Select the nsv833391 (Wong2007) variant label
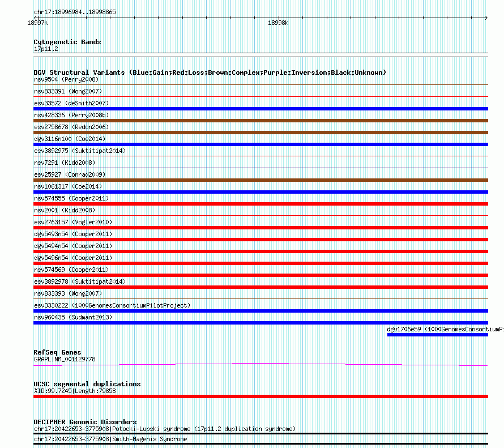504x448 pixels. point(68,91)
